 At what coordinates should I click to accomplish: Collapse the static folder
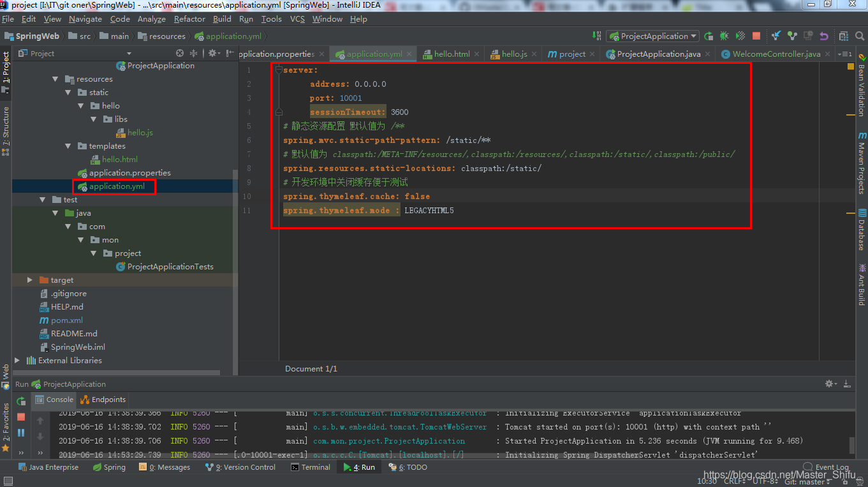(x=68, y=93)
